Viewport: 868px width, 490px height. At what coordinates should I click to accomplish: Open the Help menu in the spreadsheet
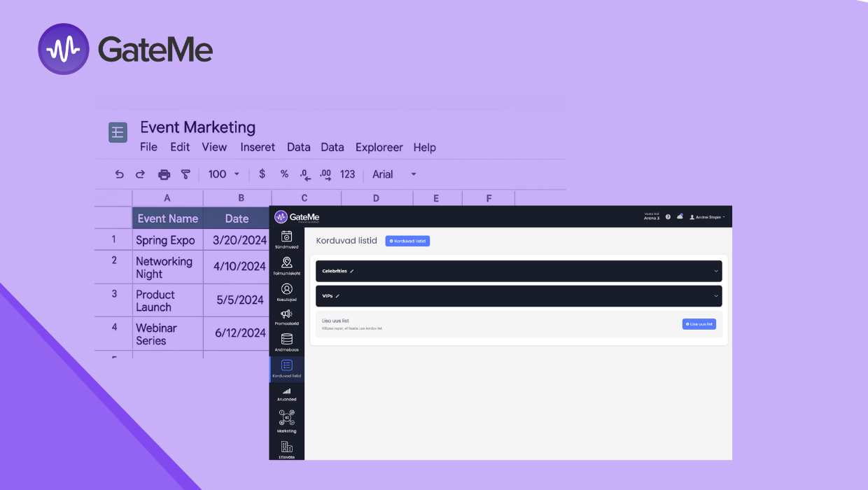pos(425,147)
